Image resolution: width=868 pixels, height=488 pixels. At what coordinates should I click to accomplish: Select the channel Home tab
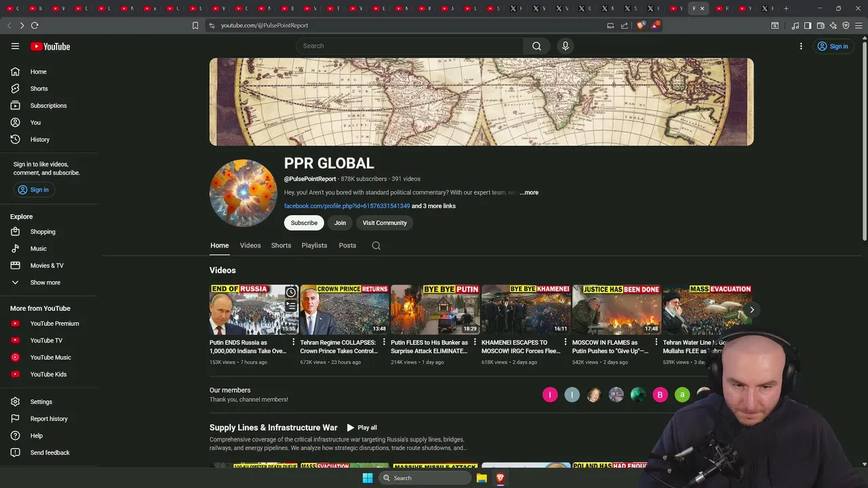point(219,245)
